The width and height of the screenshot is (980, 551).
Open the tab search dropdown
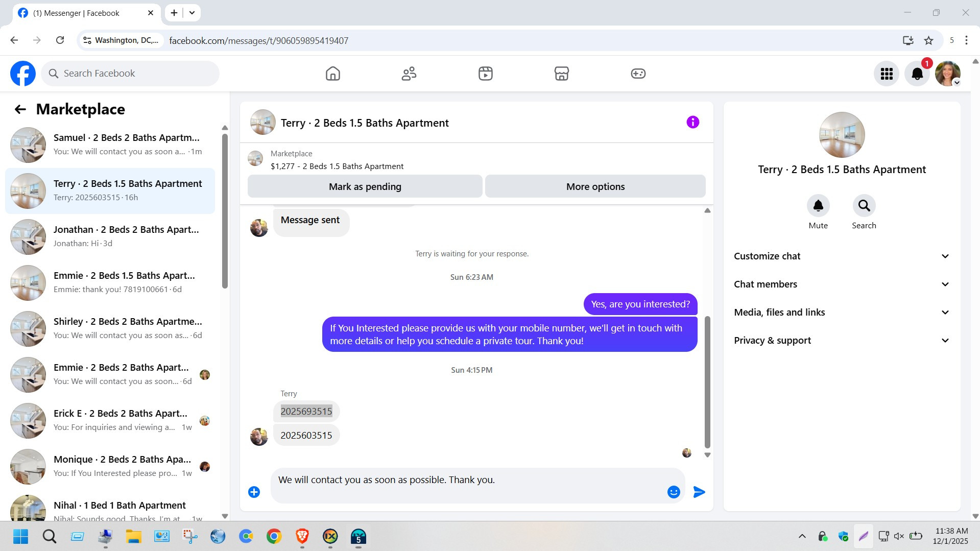[x=192, y=13]
